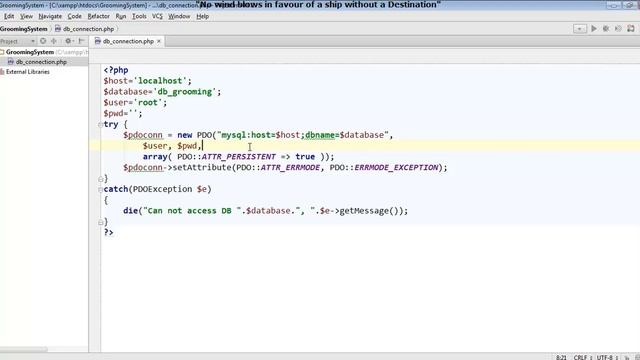Open the Window menu

tap(179, 16)
